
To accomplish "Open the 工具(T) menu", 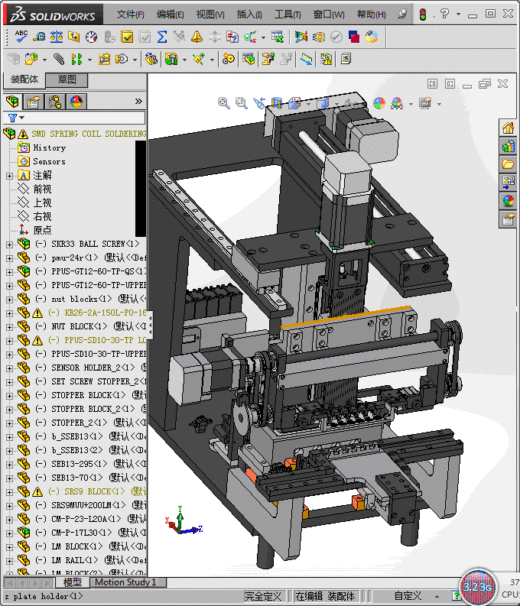I will pyautogui.click(x=288, y=15).
